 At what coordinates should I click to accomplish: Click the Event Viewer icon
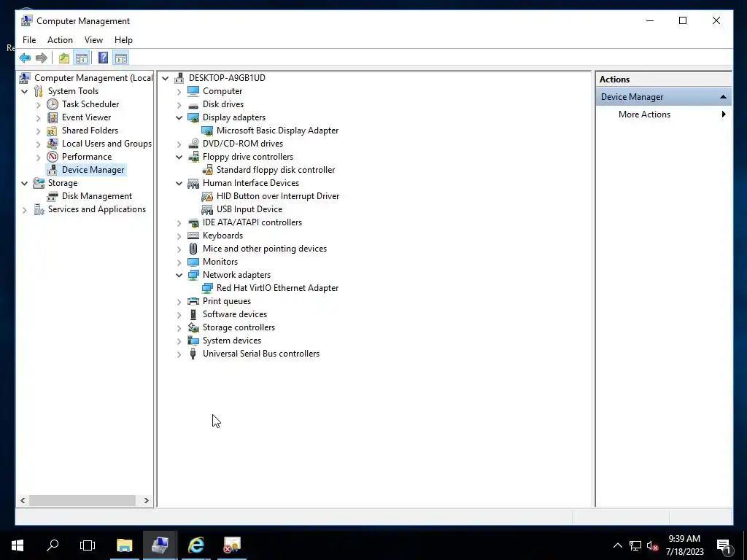pyautogui.click(x=53, y=117)
